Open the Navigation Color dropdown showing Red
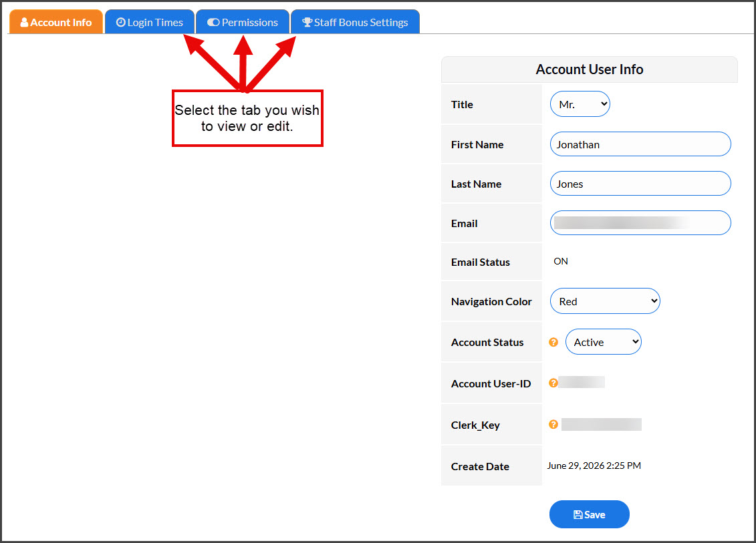 click(605, 301)
